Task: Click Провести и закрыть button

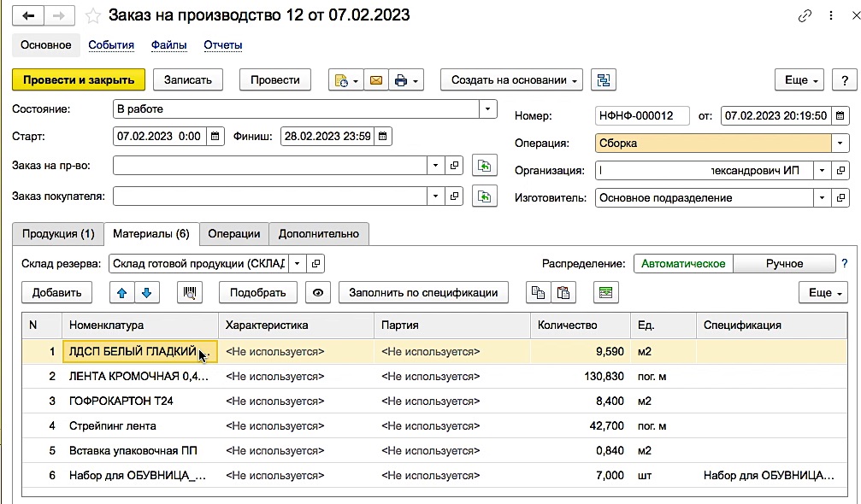Action: 79,80
